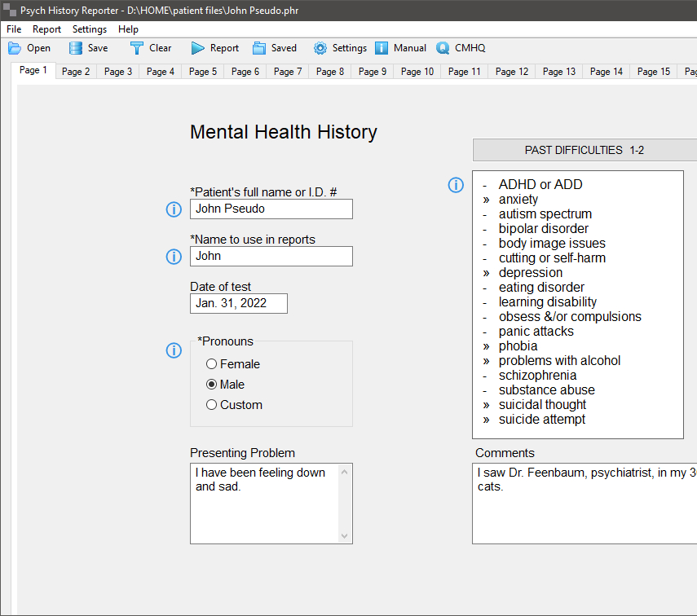Click info icon next to Pronouns group

coord(174,350)
